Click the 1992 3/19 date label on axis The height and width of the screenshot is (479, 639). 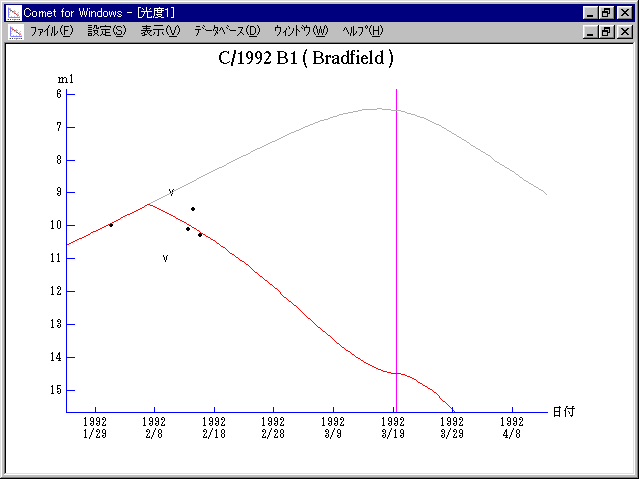[394, 427]
